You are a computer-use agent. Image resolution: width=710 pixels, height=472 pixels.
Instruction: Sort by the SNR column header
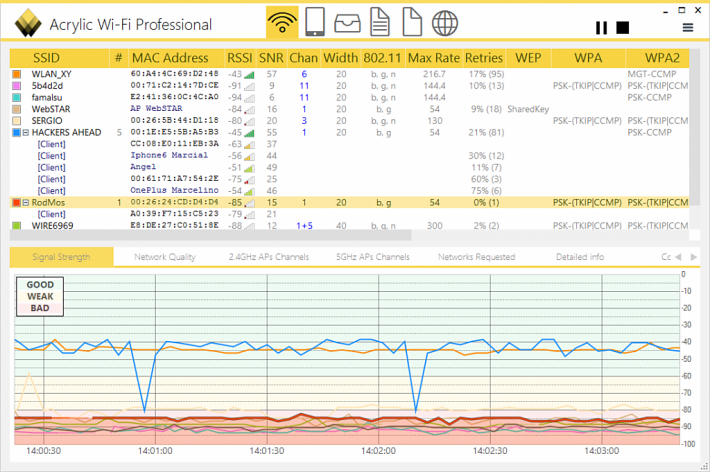(x=271, y=58)
